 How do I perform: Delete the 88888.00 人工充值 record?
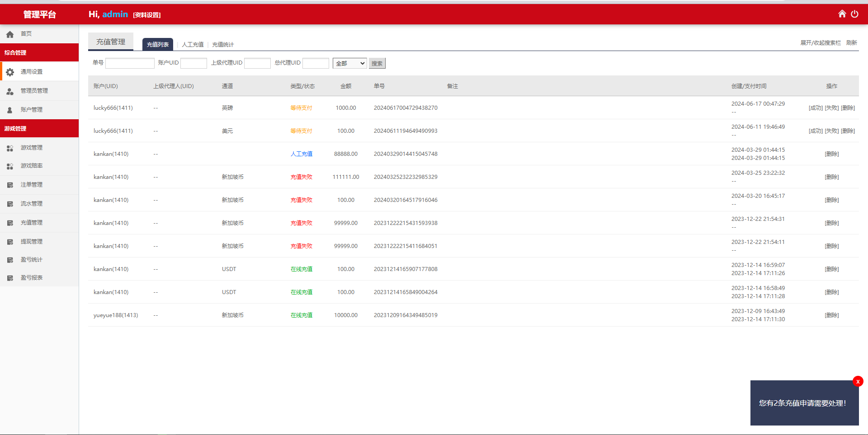click(831, 154)
